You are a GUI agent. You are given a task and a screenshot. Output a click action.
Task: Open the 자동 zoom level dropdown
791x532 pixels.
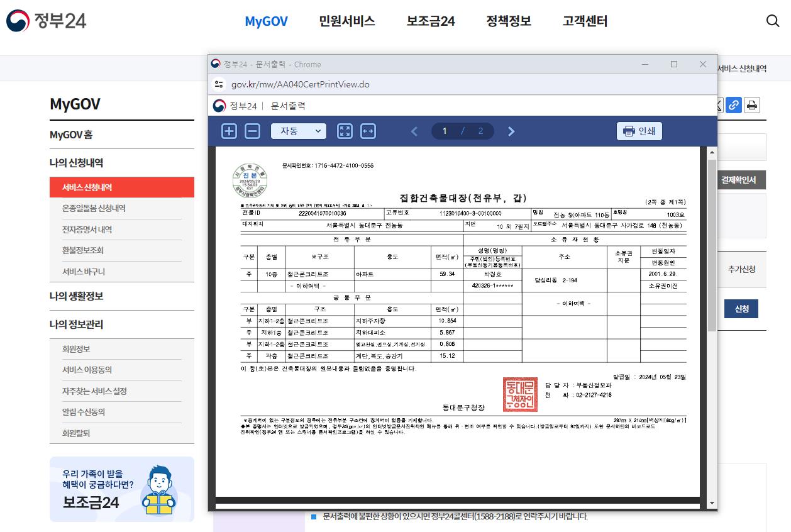[299, 131]
